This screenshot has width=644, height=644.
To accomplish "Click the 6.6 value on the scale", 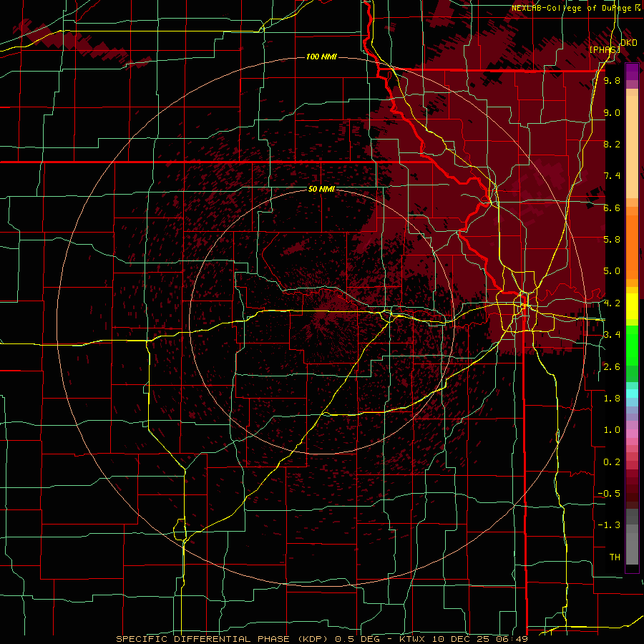I will click(612, 208).
